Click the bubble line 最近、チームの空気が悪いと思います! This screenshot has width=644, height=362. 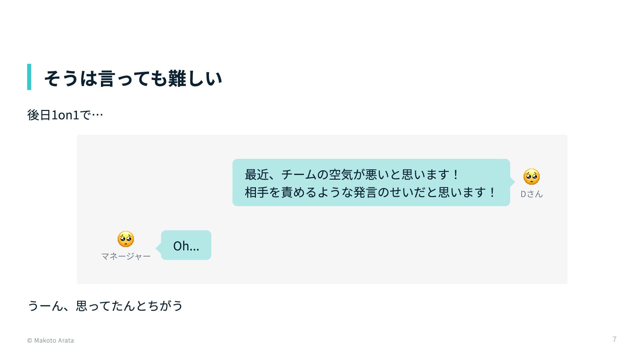click(x=352, y=174)
